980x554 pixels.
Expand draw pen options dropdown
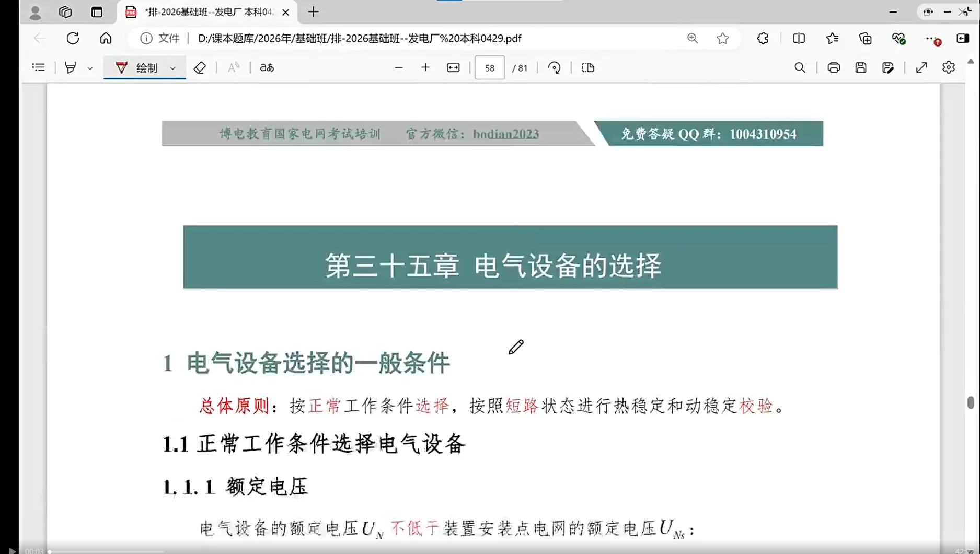coord(172,68)
